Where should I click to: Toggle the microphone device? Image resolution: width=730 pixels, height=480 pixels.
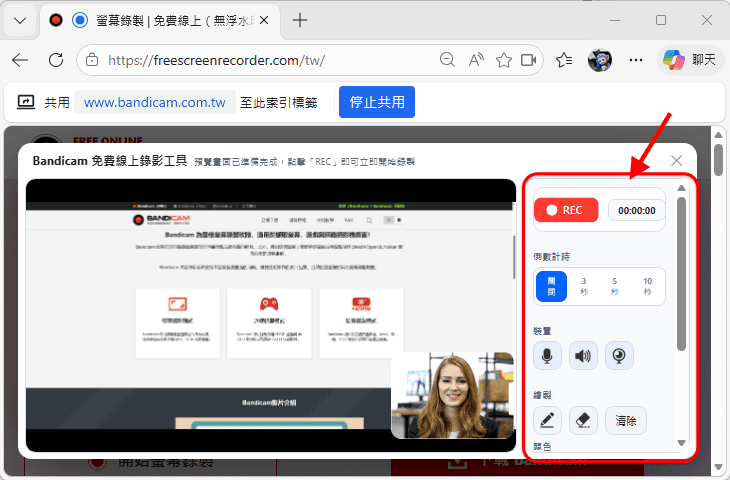point(547,356)
